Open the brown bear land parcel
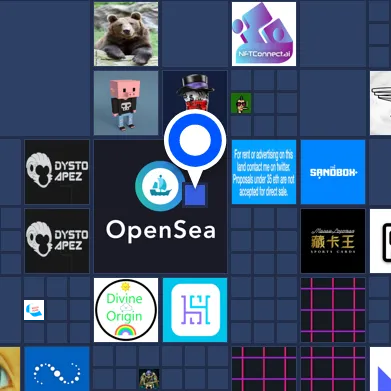 (x=126, y=34)
